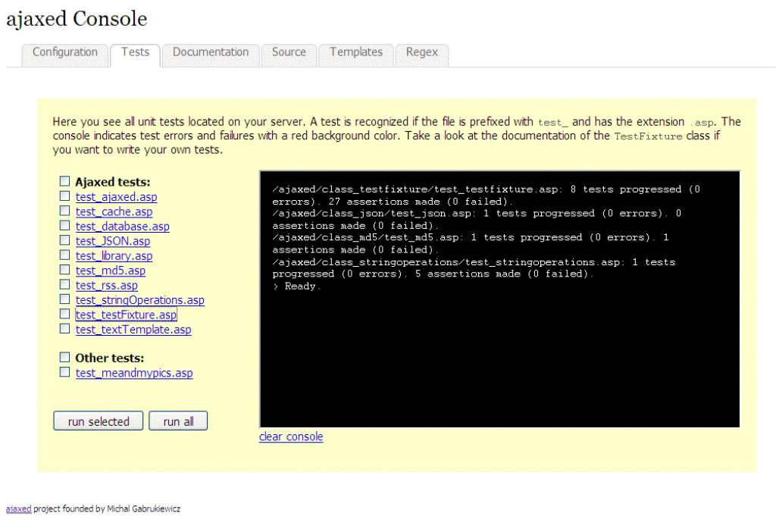Check the test_stringOperations.asp checkbox
The height and width of the screenshot is (532, 776).
tap(65, 299)
